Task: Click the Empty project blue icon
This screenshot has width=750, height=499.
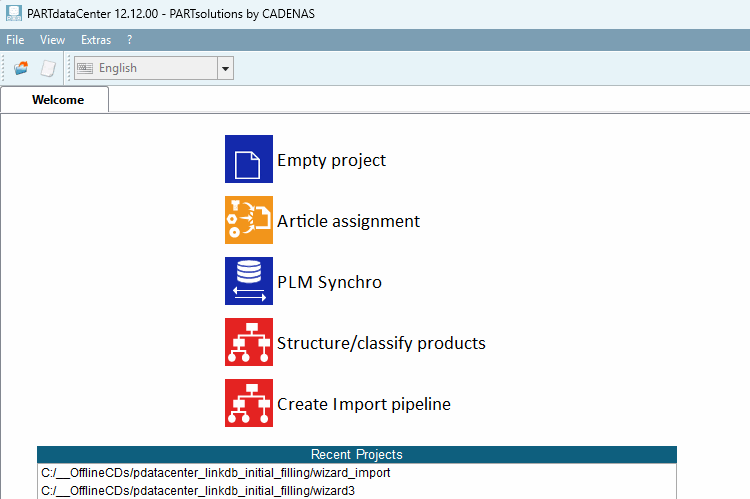Action: click(249, 159)
